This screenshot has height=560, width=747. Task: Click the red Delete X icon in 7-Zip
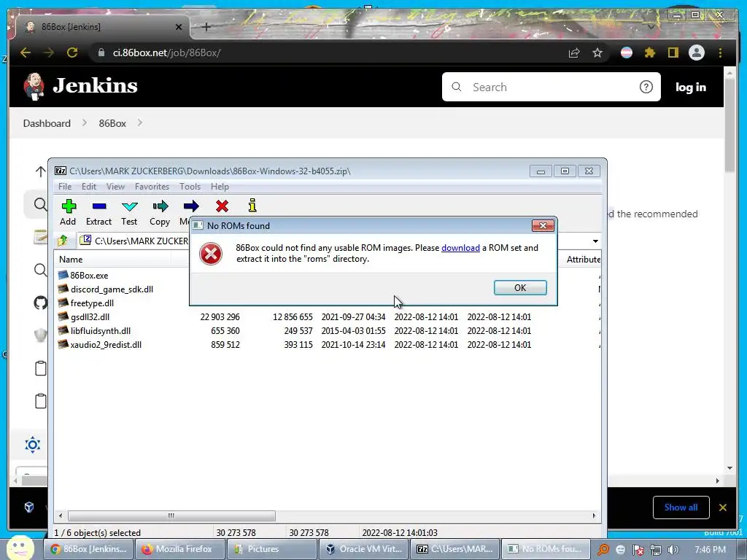point(222,206)
